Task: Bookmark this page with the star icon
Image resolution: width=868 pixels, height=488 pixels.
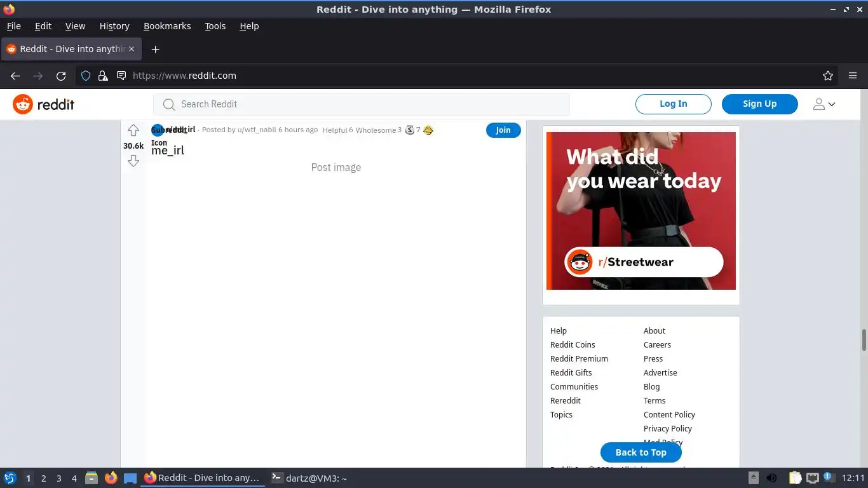Action: coord(828,76)
